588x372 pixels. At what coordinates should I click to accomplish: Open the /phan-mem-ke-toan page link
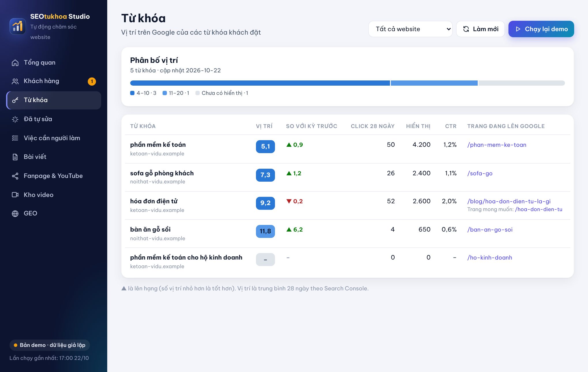tap(497, 145)
